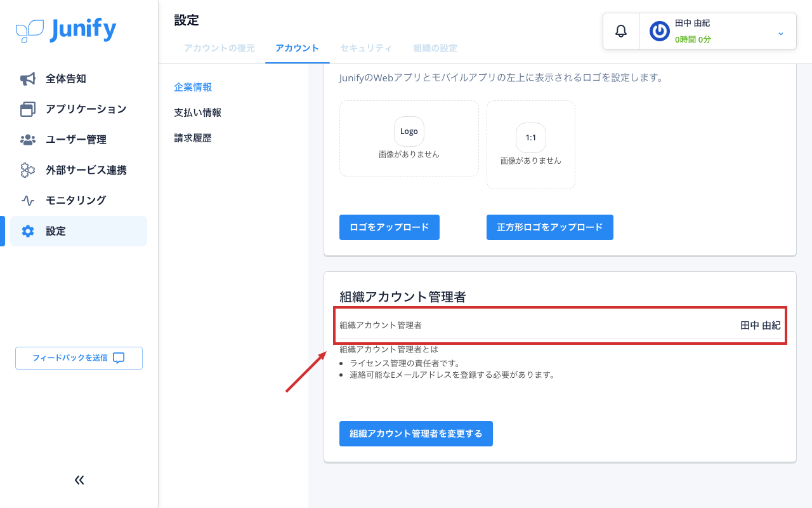This screenshot has width=812, height=508.
Task: Click the megaphone icon for 全体告知
Action: [28, 79]
